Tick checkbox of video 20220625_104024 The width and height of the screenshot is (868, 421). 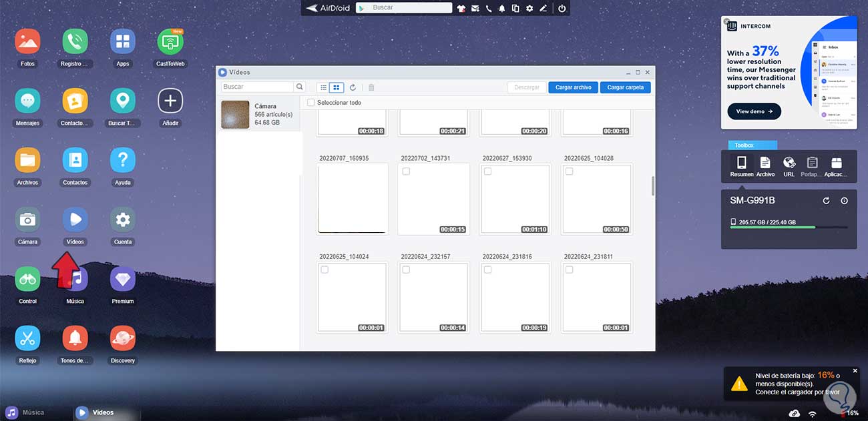pos(324,270)
